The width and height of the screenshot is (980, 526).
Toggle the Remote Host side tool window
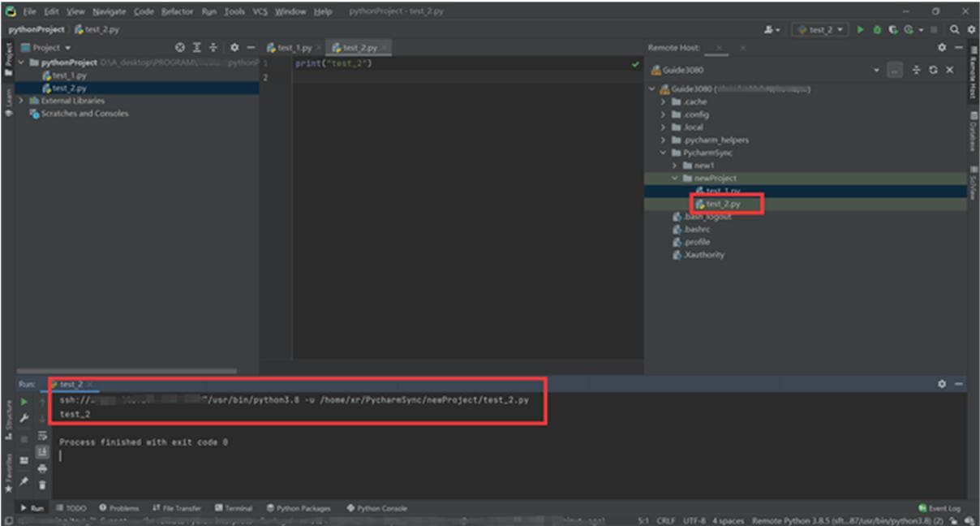coord(972,79)
